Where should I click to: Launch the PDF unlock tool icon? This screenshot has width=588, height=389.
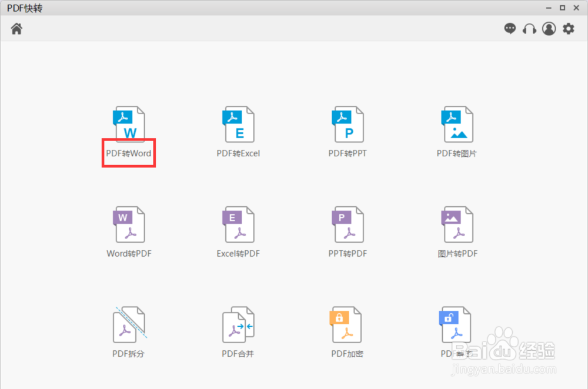(x=455, y=324)
